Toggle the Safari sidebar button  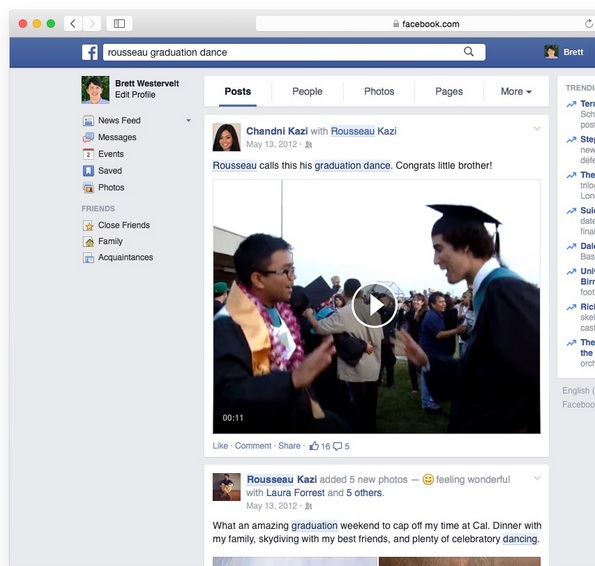click(120, 24)
